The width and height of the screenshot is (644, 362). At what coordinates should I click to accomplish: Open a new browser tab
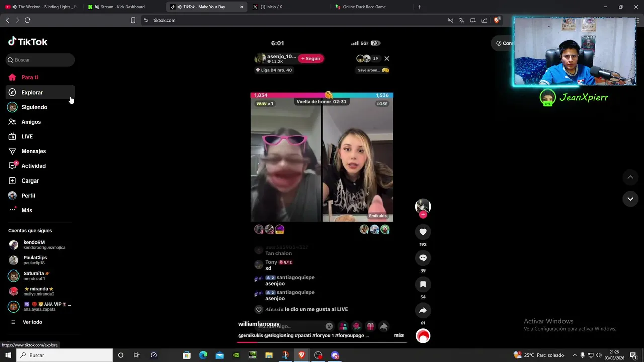419,7
